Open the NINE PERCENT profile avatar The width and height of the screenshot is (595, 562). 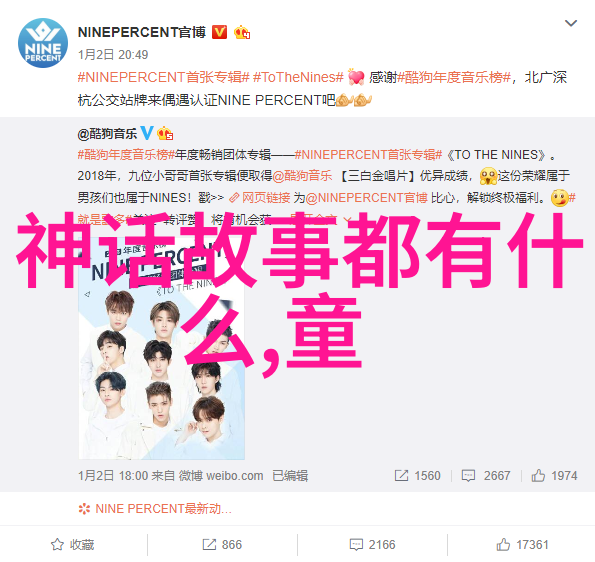coord(43,43)
